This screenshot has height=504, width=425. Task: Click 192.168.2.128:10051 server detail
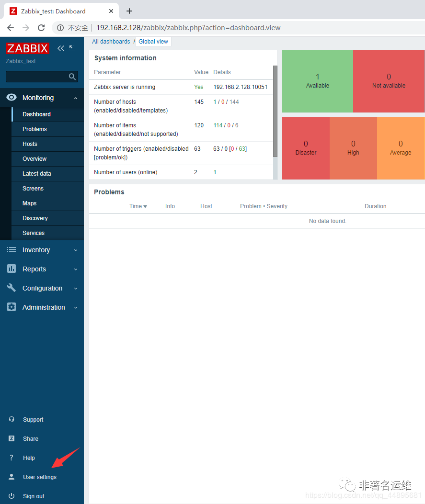pyautogui.click(x=241, y=87)
